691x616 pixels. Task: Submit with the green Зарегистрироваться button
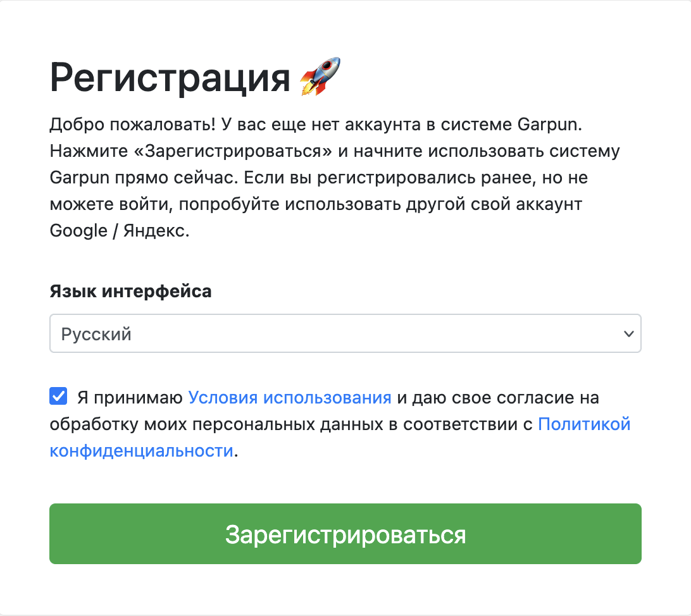[x=345, y=534]
